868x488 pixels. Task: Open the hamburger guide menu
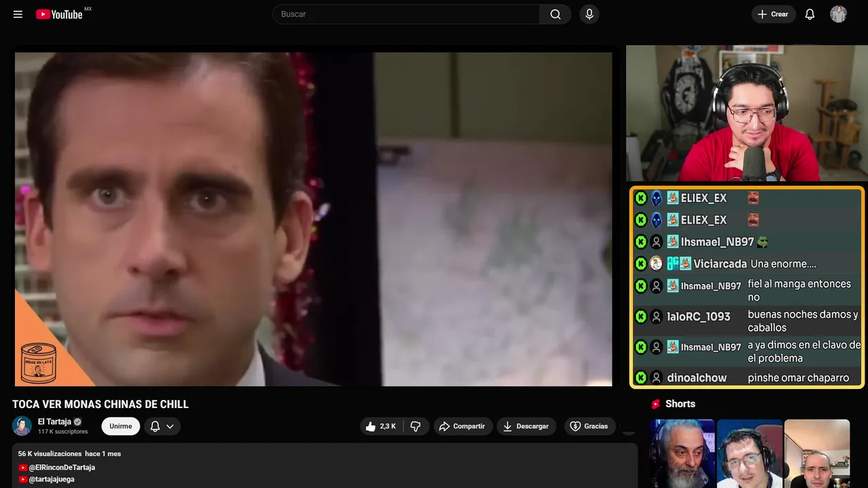pyautogui.click(x=18, y=14)
